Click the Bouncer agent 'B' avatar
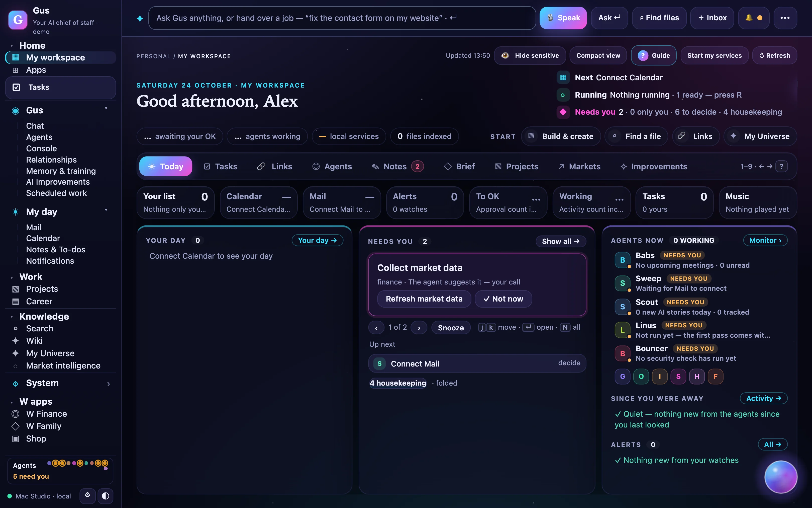 point(623,353)
